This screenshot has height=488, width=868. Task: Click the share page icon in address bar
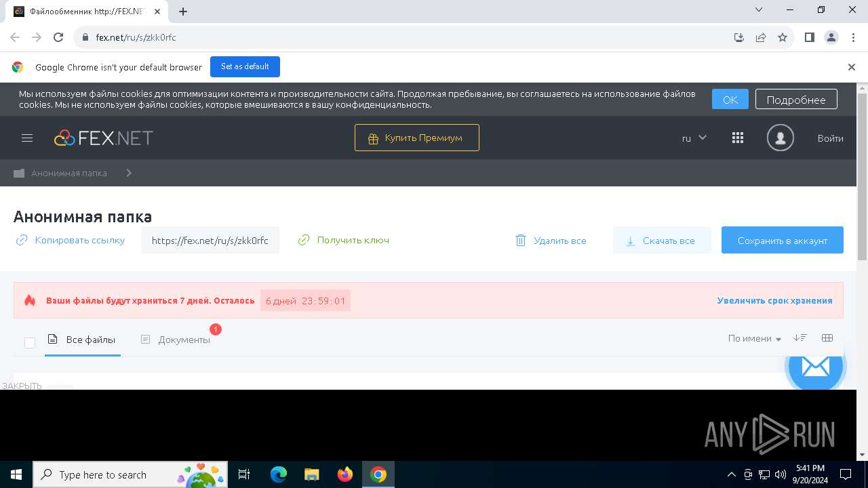[761, 37]
